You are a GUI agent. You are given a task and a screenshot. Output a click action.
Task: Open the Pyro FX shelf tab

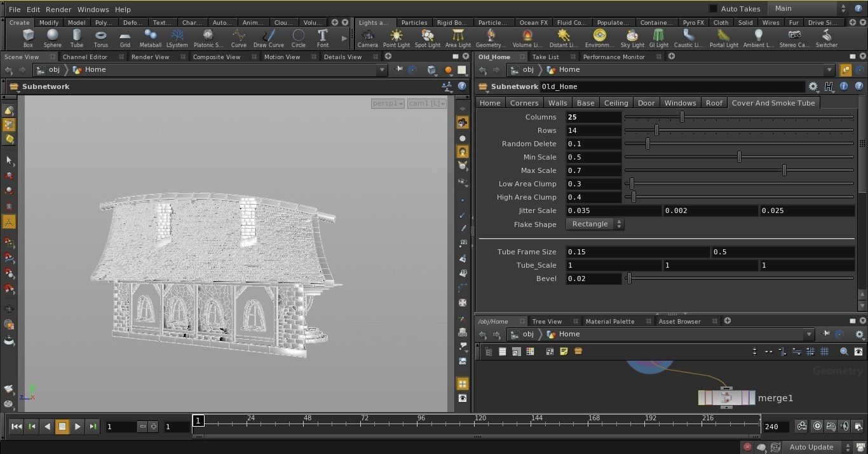(693, 22)
